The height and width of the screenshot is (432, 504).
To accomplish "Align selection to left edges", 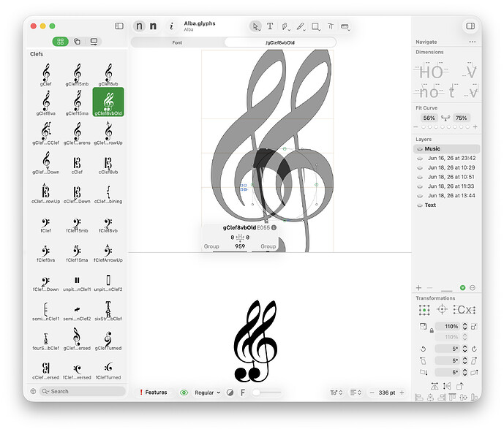I will tap(419, 398).
